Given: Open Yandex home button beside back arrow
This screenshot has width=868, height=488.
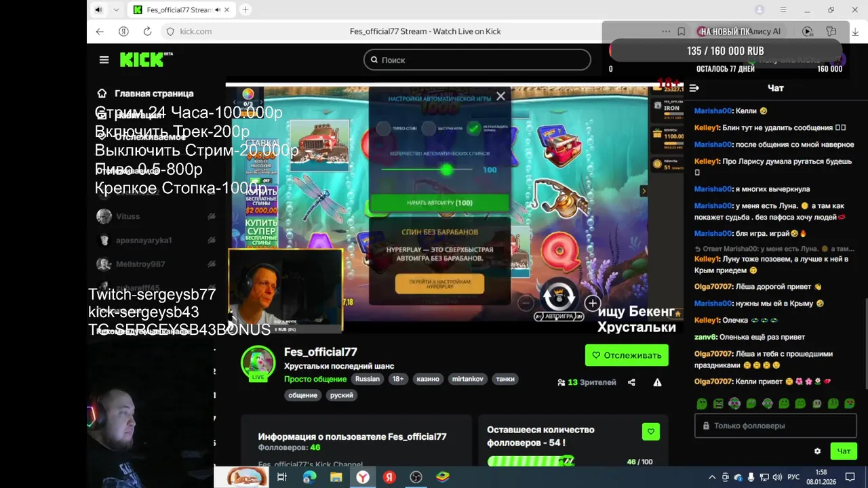Looking at the screenshot, I should click(123, 31).
